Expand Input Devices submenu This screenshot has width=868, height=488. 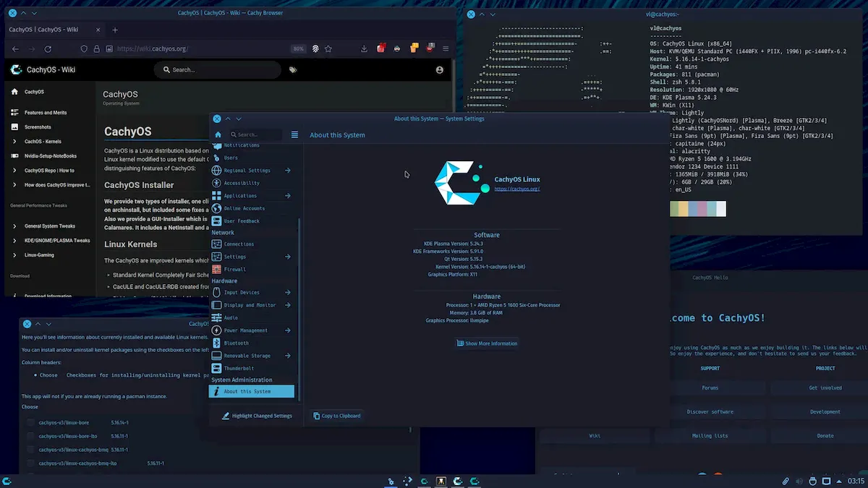[x=288, y=292]
